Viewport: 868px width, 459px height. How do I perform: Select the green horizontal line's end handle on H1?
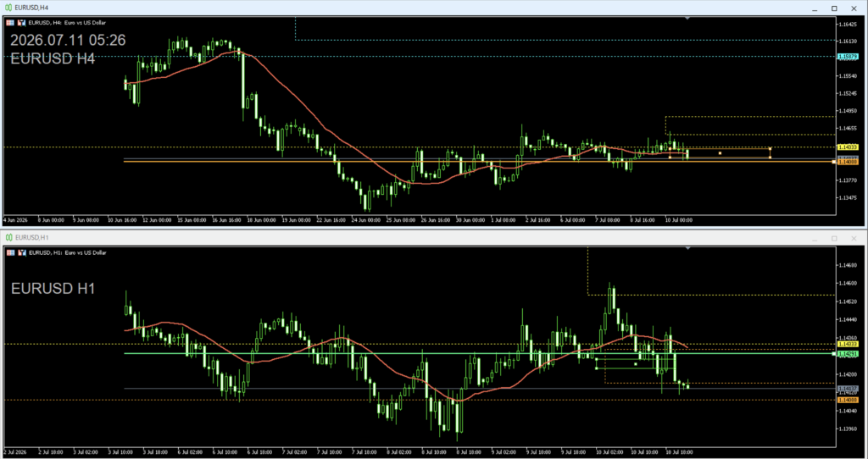834,353
